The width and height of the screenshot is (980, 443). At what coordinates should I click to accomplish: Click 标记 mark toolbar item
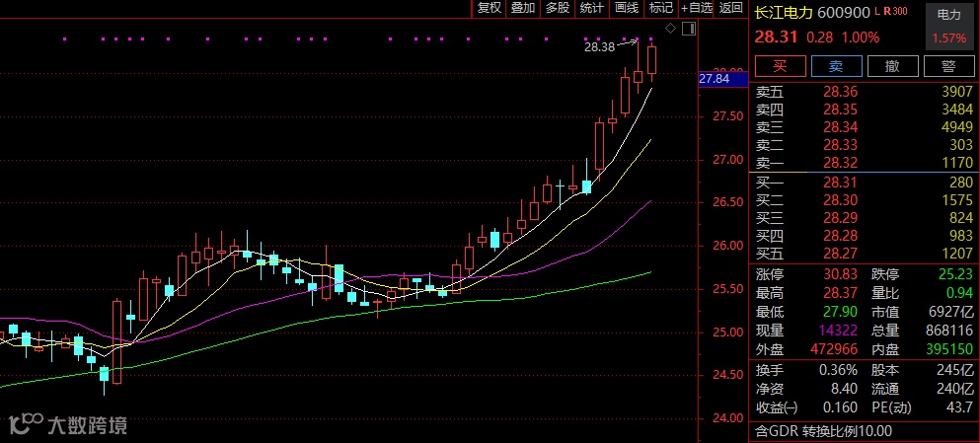click(661, 8)
